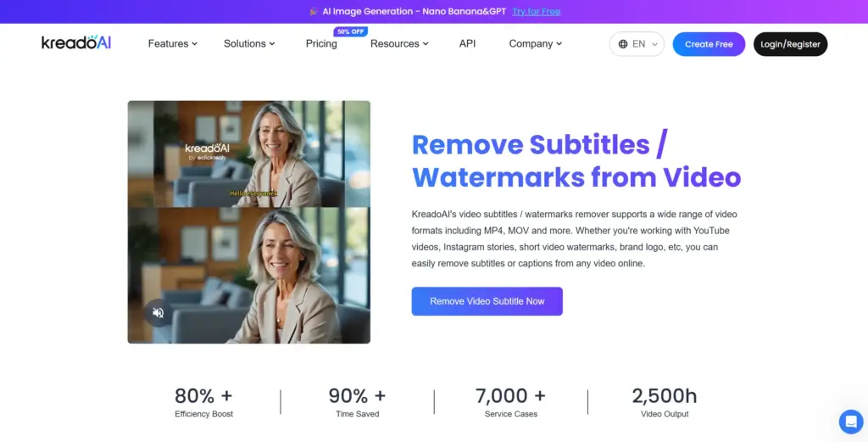Image resolution: width=868 pixels, height=442 pixels.
Task: Follow the Try for Free link
Action: (536, 12)
